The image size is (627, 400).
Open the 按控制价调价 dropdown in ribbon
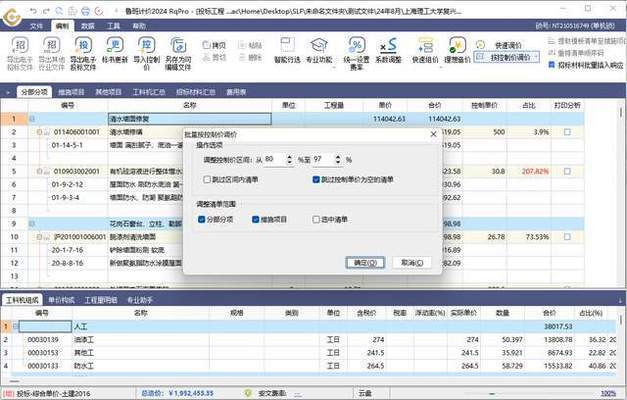(536, 58)
